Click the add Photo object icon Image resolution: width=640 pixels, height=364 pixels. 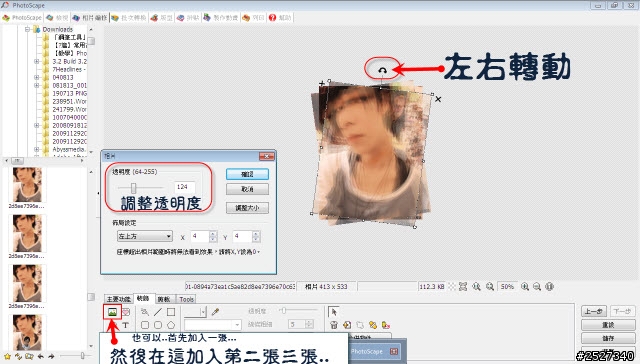(112, 313)
